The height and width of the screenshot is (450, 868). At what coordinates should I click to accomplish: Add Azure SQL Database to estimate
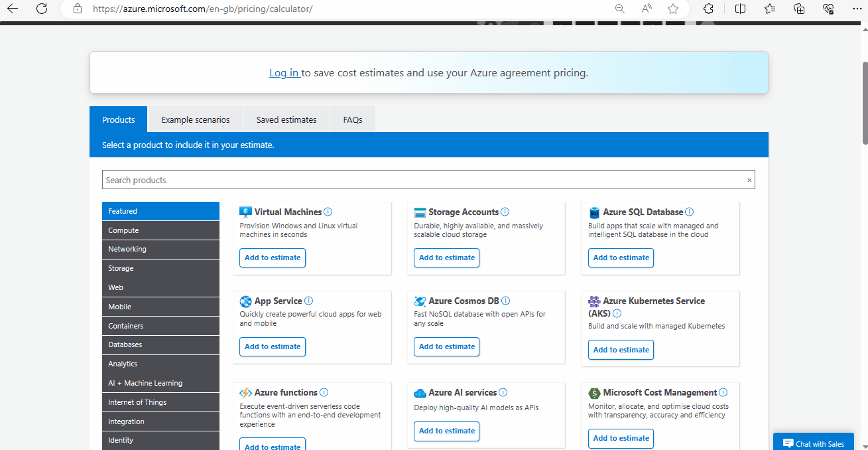pyautogui.click(x=621, y=258)
